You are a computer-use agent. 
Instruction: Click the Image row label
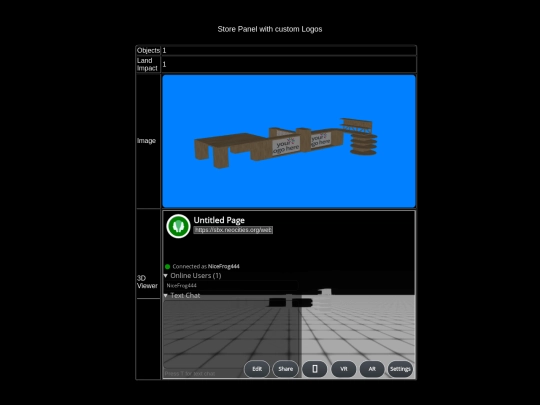tap(146, 141)
